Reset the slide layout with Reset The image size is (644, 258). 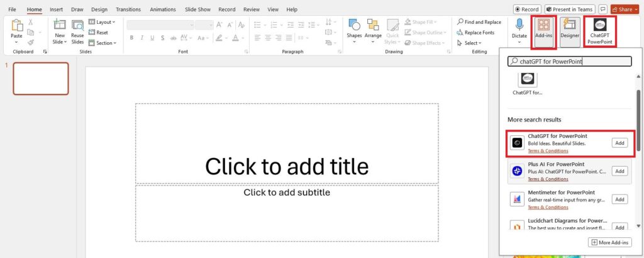[x=98, y=33]
